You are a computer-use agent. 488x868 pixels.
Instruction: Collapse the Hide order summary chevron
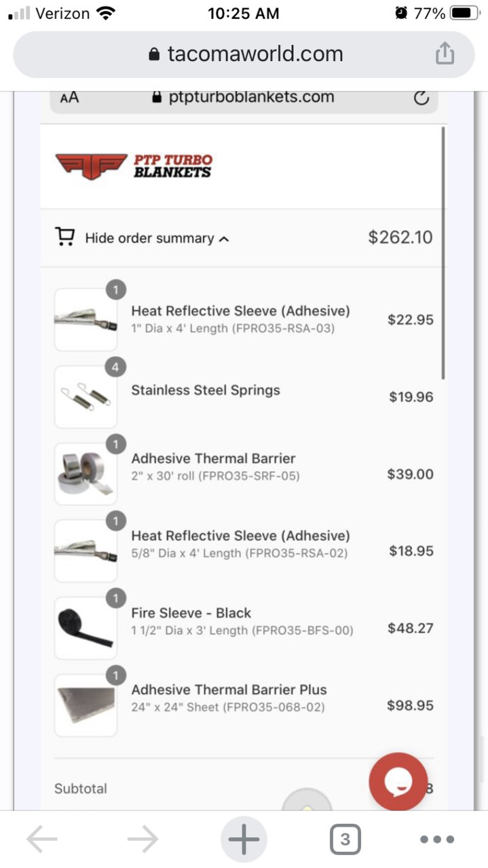pyautogui.click(x=224, y=239)
